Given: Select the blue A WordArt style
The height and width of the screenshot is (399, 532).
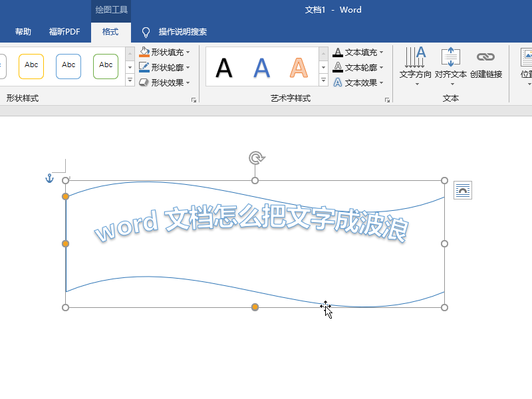Looking at the screenshot, I should pyautogui.click(x=261, y=68).
